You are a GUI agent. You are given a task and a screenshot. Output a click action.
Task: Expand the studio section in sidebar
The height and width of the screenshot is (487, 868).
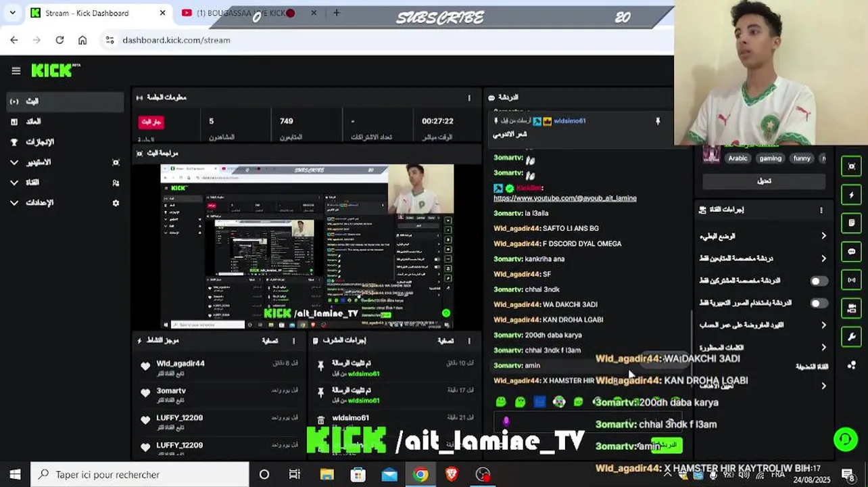pyautogui.click(x=14, y=162)
